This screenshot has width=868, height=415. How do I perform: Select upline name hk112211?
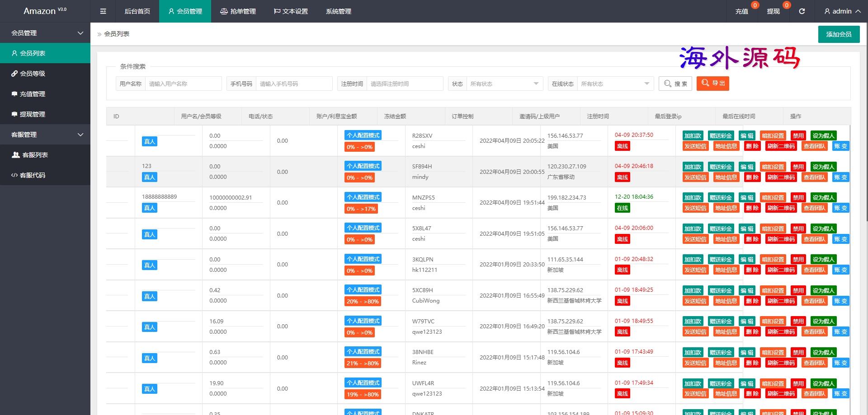pyautogui.click(x=425, y=270)
